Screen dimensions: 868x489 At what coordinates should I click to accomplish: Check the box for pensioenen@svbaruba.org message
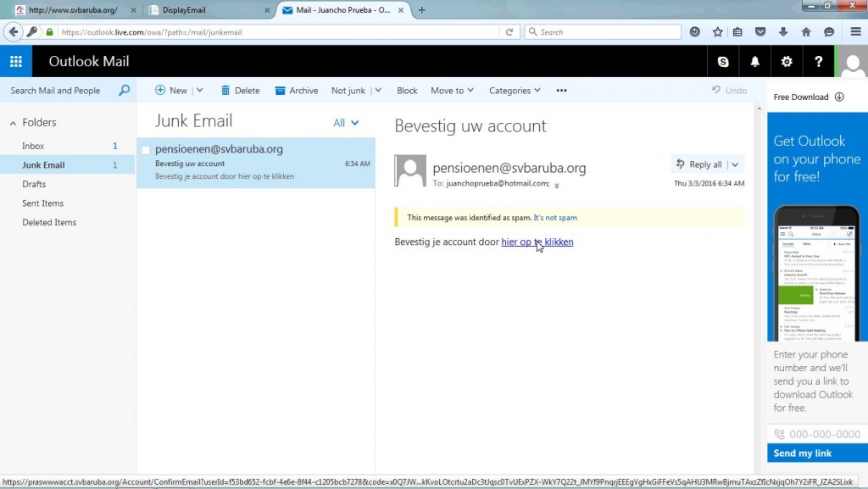click(x=146, y=150)
